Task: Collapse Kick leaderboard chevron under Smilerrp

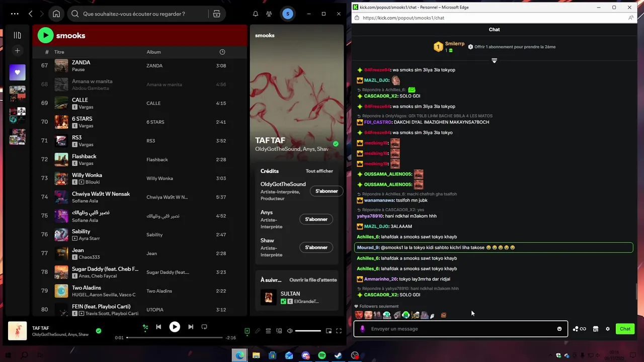Action: (494, 61)
